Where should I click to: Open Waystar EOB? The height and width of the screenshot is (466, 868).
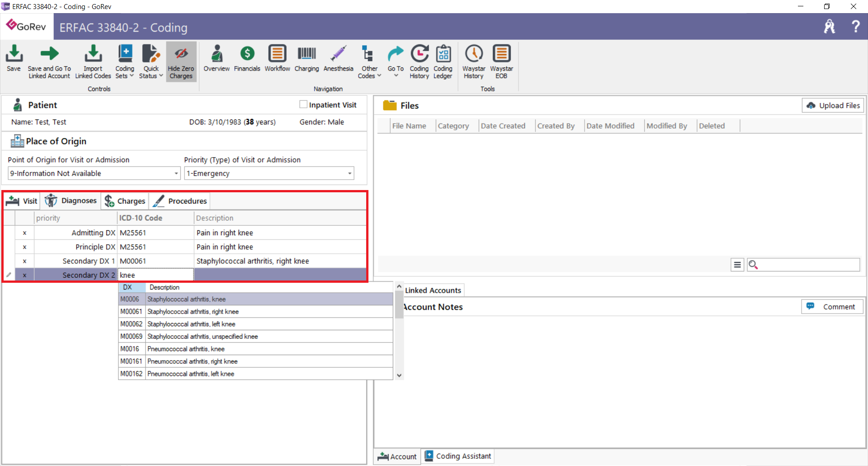[501, 62]
